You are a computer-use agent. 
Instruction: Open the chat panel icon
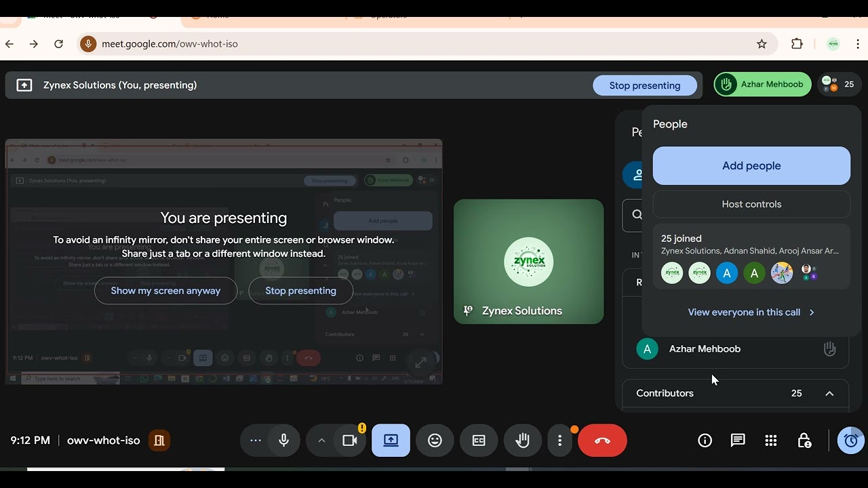coord(738,441)
